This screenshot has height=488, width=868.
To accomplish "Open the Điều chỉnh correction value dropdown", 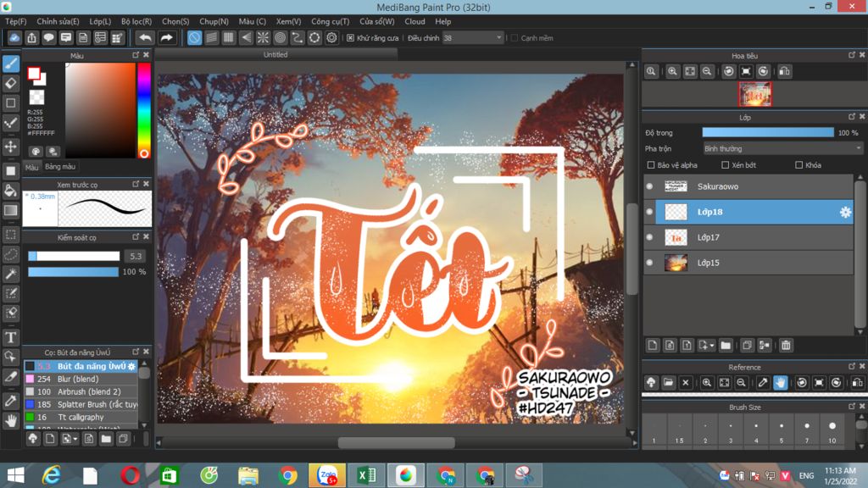I will coord(473,38).
